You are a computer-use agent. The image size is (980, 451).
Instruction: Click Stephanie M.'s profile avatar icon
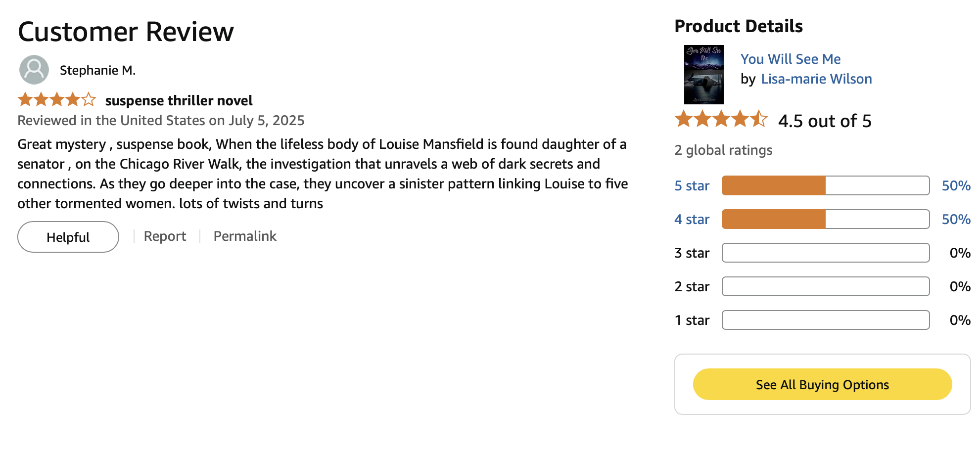tap(34, 70)
